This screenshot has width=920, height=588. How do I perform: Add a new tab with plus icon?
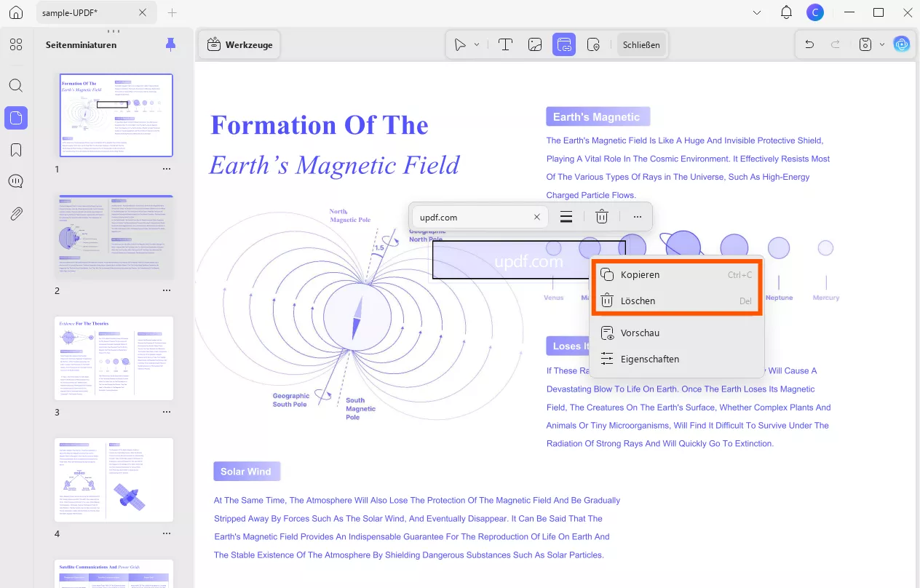[x=172, y=12]
